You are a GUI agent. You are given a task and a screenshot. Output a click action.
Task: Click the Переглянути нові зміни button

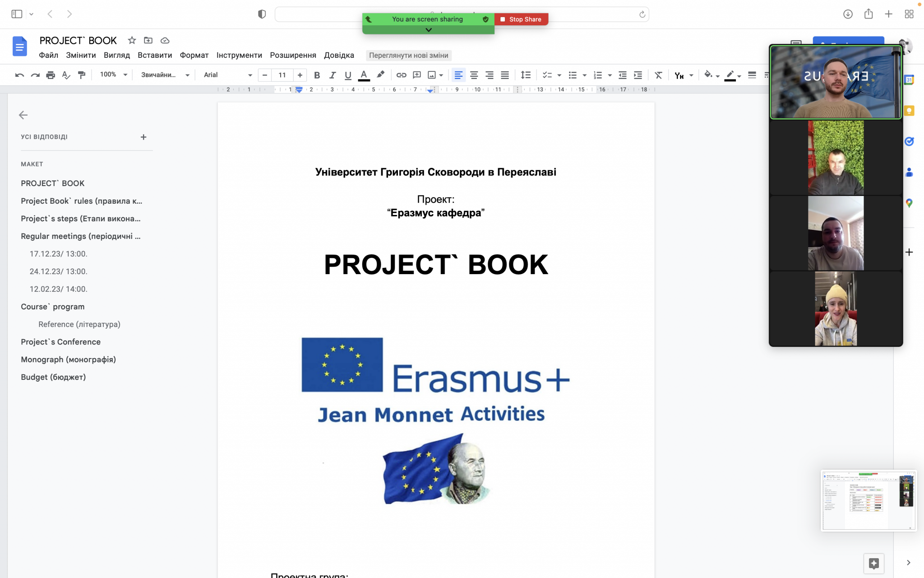pyautogui.click(x=409, y=55)
